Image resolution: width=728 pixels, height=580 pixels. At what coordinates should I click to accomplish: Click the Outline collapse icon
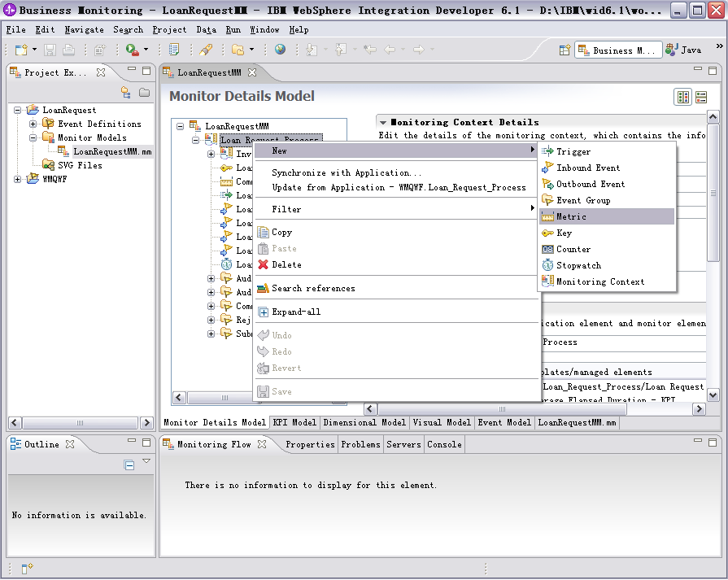tap(129, 464)
